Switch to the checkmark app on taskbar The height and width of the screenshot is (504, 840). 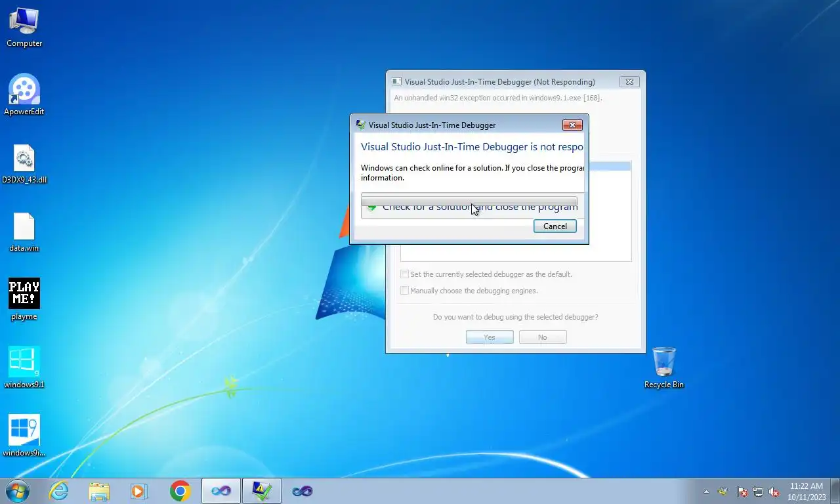click(262, 491)
